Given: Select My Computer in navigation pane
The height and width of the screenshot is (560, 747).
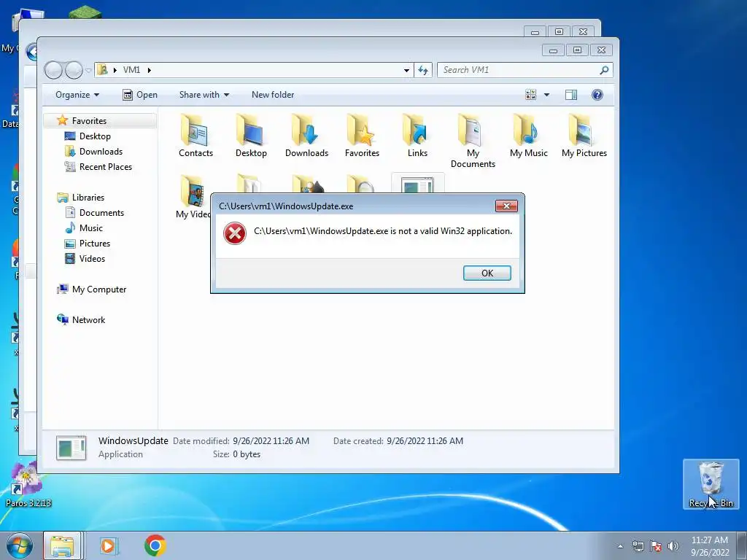Looking at the screenshot, I should [99, 289].
